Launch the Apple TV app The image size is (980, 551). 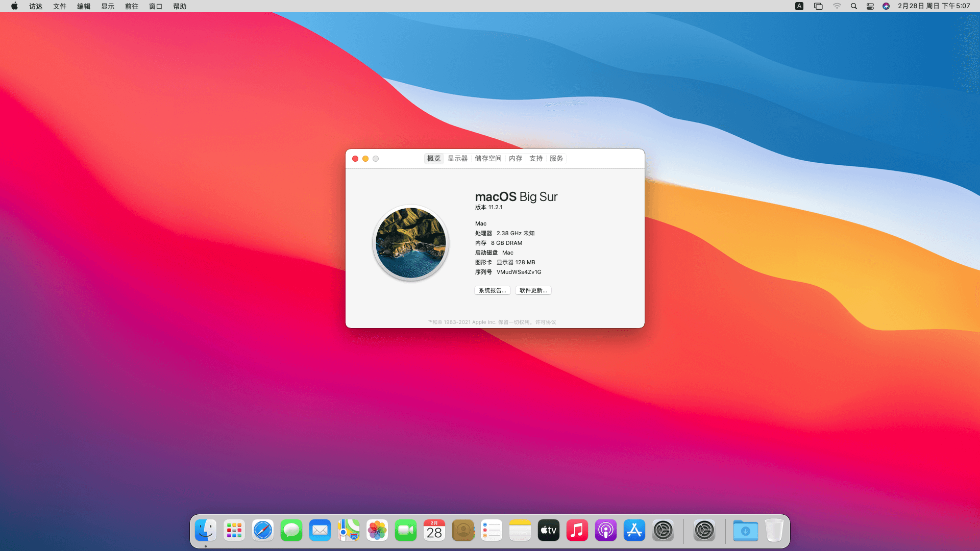[x=549, y=531]
